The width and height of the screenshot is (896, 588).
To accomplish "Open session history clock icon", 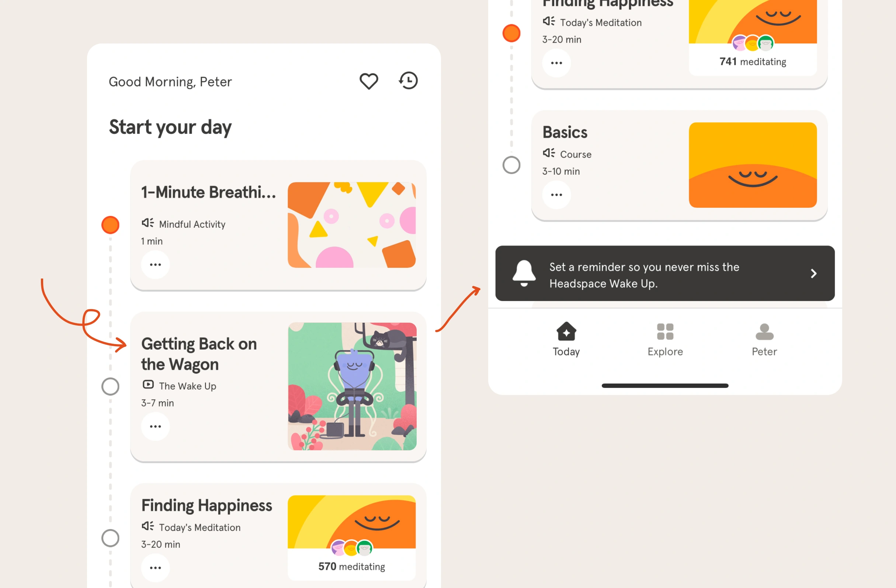I will (x=409, y=81).
